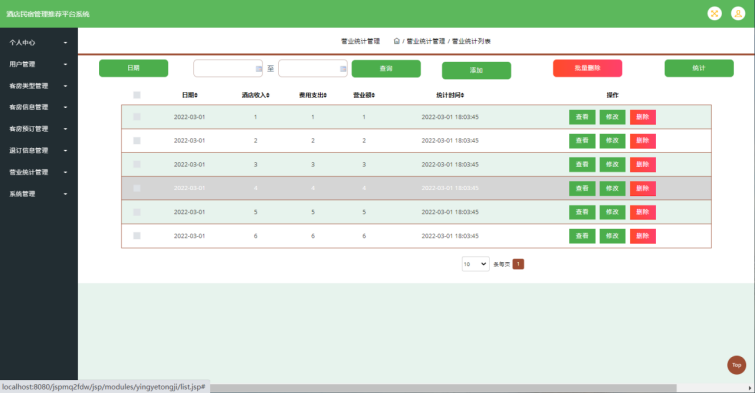Sort by 营业额 column header arrows
This screenshot has height=393, width=756.
pyautogui.click(x=373, y=95)
